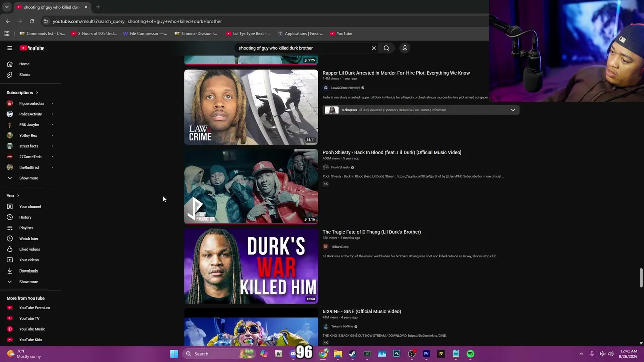Open Your channel in the sidebar
644x362 pixels.
(31, 207)
